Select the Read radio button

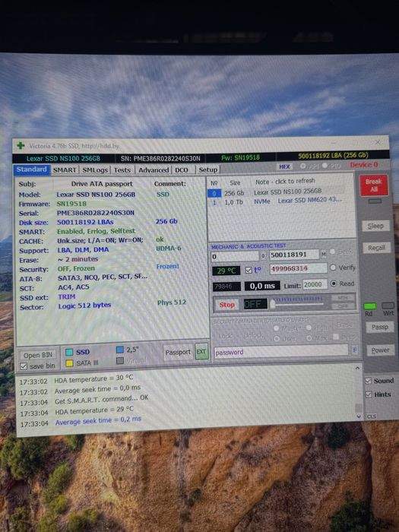[x=334, y=283]
